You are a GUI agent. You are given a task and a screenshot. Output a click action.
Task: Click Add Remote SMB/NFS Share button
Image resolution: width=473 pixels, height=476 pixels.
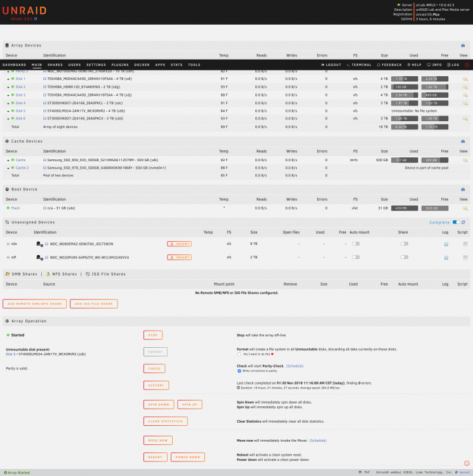(x=35, y=303)
